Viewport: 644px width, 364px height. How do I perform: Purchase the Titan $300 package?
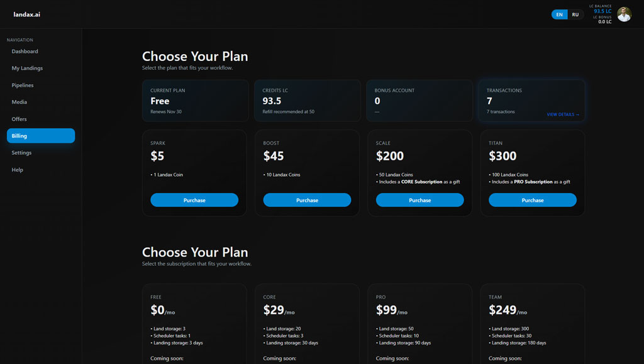point(532,200)
